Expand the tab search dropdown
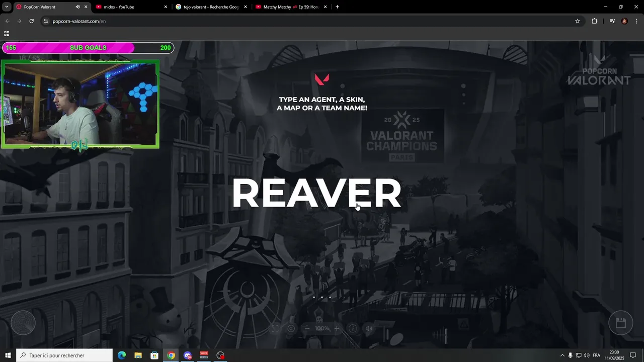Image resolution: width=644 pixels, height=362 pixels. pyautogui.click(x=7, y=7)
